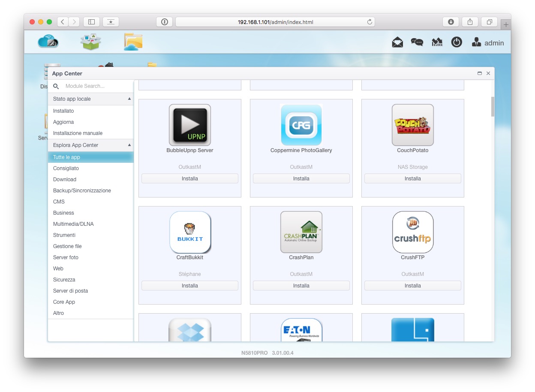Click the CraftBukkit app icon

190,232
